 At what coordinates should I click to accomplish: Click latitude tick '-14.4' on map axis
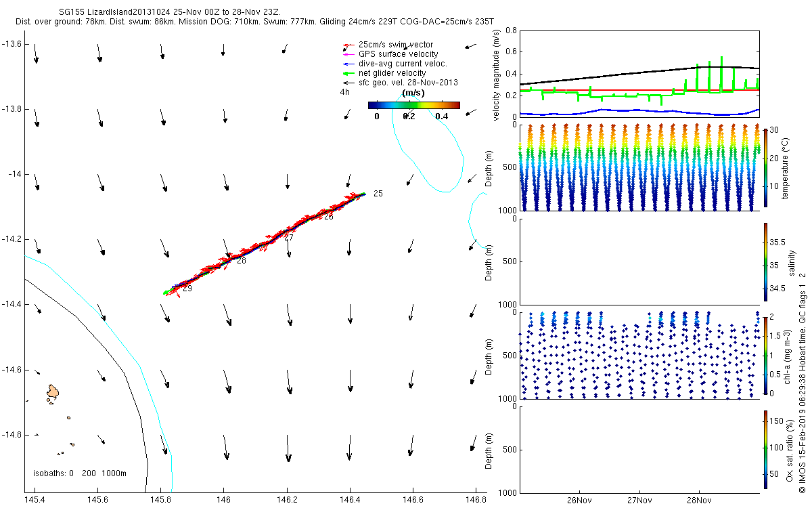click(12, 305)
